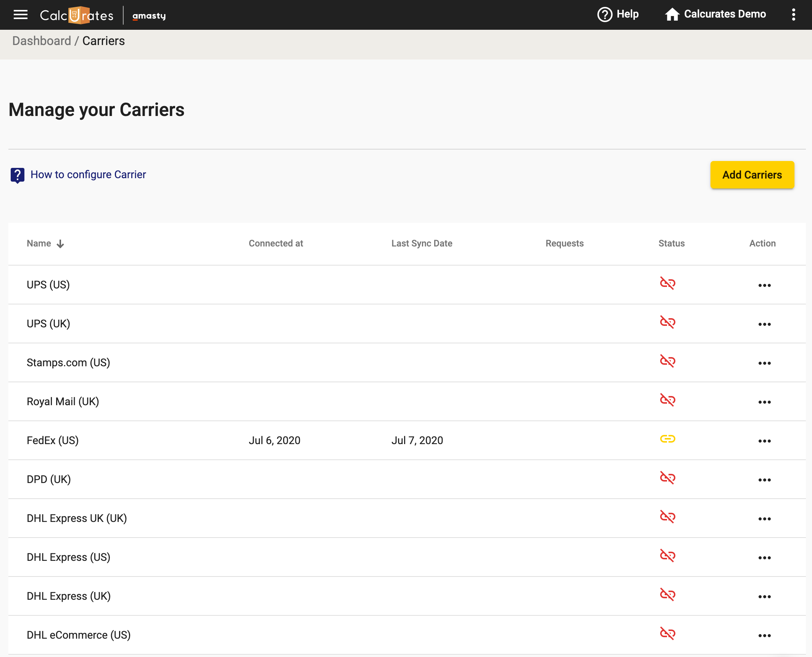Select the DHL Express (UK) carrier name
The width and height of the screenshot is (812, 657).
69,596
